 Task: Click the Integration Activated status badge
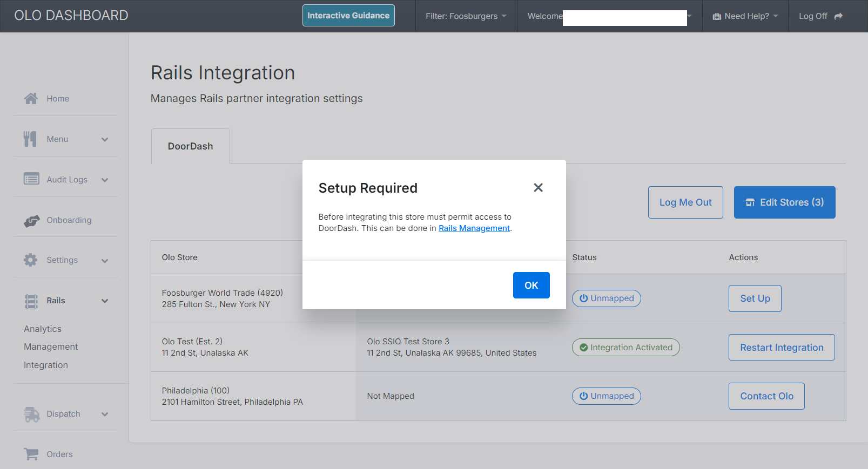click(626, 348)
